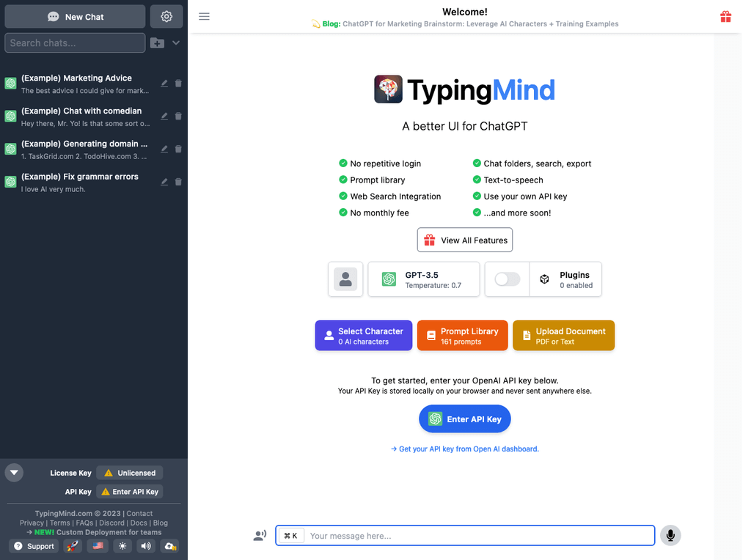Create a new chat folder in the sidebar
The image size is (751, 560).
click(157, 43)
